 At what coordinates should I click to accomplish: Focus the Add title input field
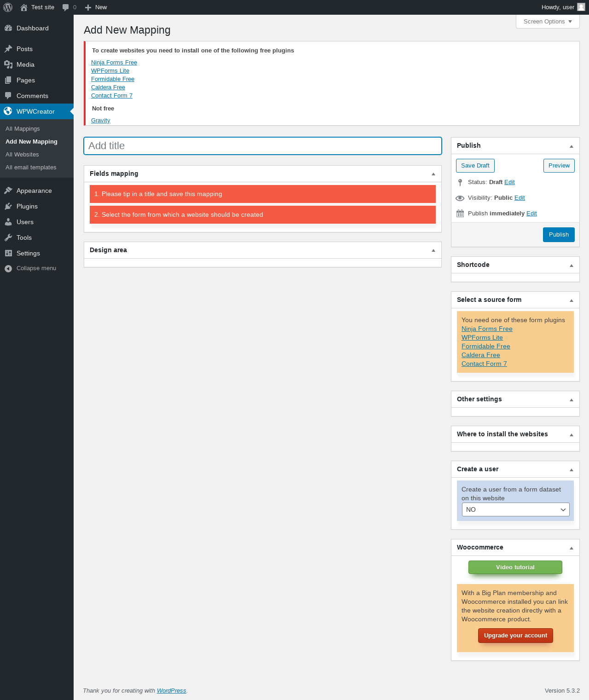tap(263, 146)
